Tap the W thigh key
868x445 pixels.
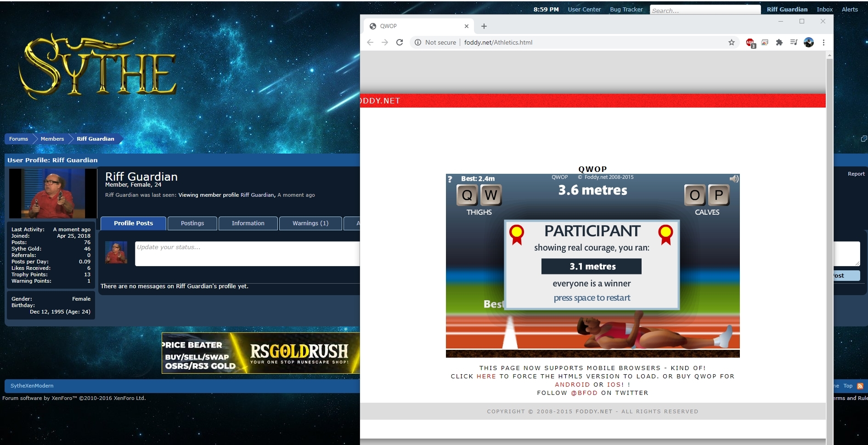coord(491,195)
